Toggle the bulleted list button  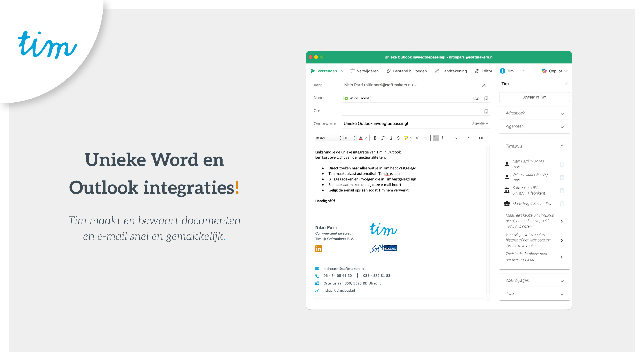[436, 138]
